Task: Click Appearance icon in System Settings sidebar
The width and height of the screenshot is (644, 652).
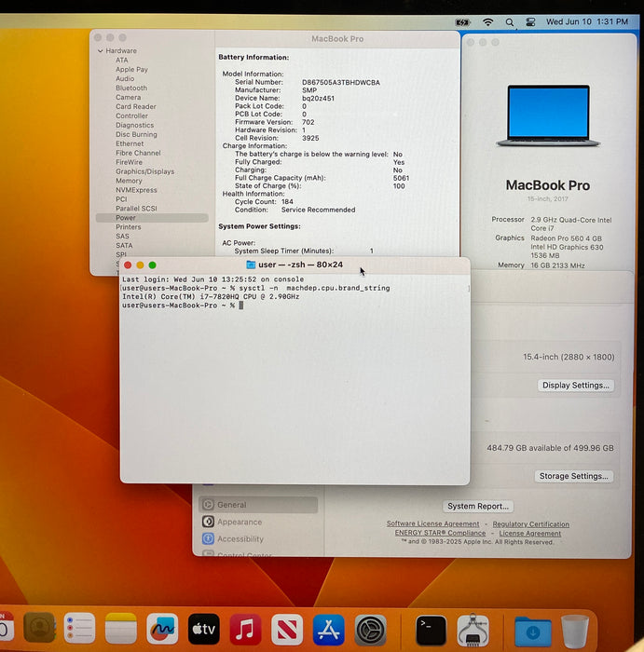Action: (208, 522)
